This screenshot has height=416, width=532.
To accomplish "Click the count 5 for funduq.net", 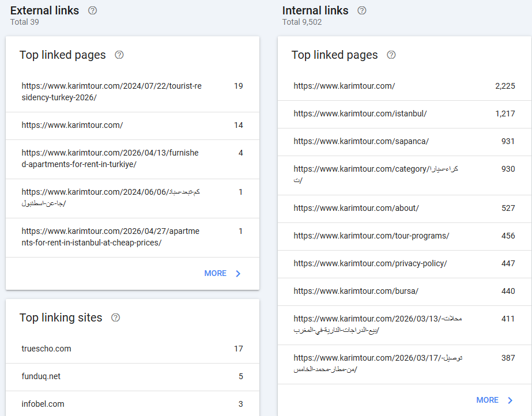I will point(241,376).
